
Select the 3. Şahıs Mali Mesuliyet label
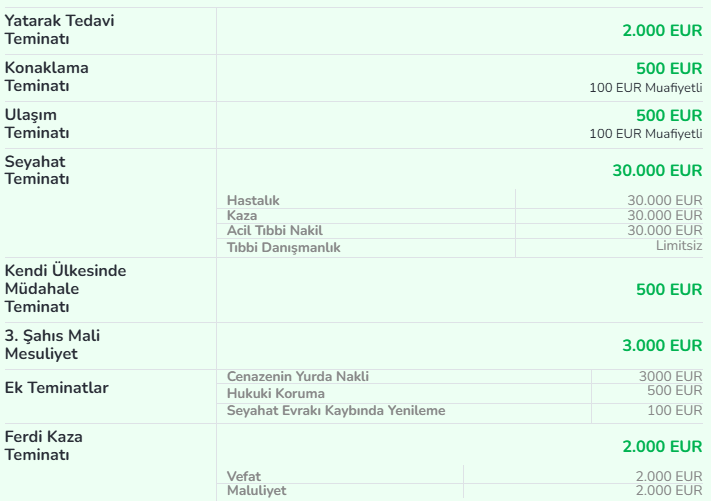pos(53,345)
